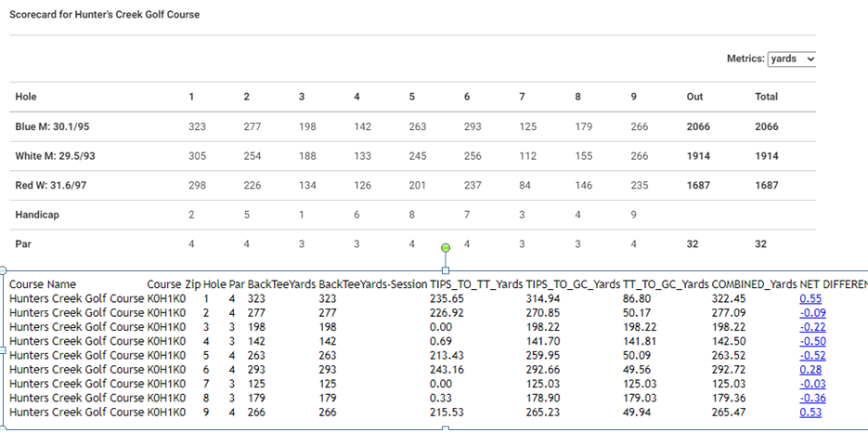Click the TT_TO_GC value 86.80
Viewport: 868px width, 446px height.
click(x=637, y=298)
